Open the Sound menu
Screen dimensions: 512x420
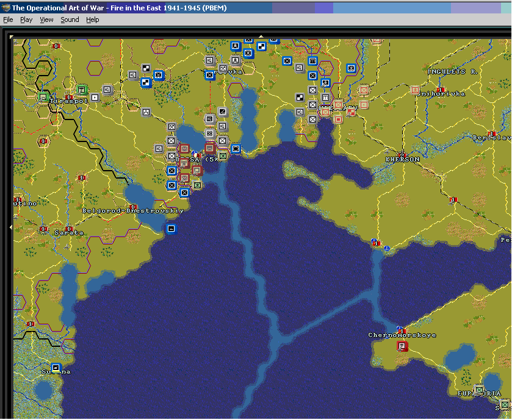coord(70,20)
